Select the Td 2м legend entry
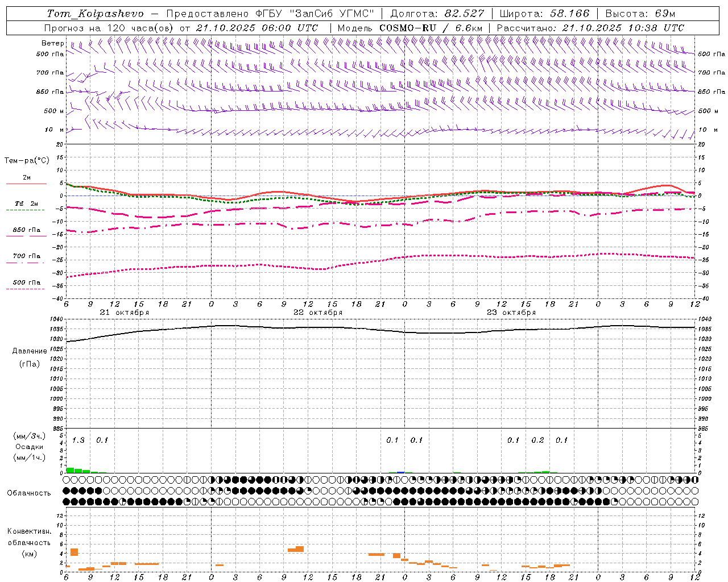Screen dimensions: 728x582 pyautogui.click(x=27, y=203)
